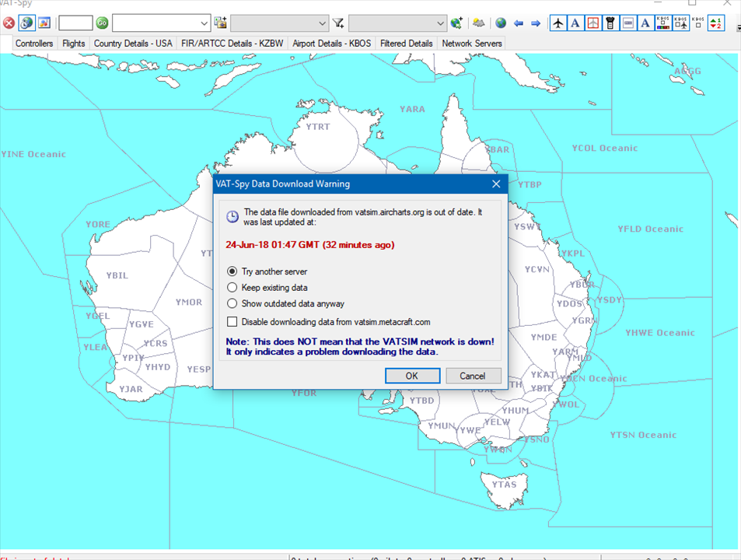The height and width of the screenshot is (560, 741).
Task: Click the YARA label on the map
Action: [x=413, y=110]
